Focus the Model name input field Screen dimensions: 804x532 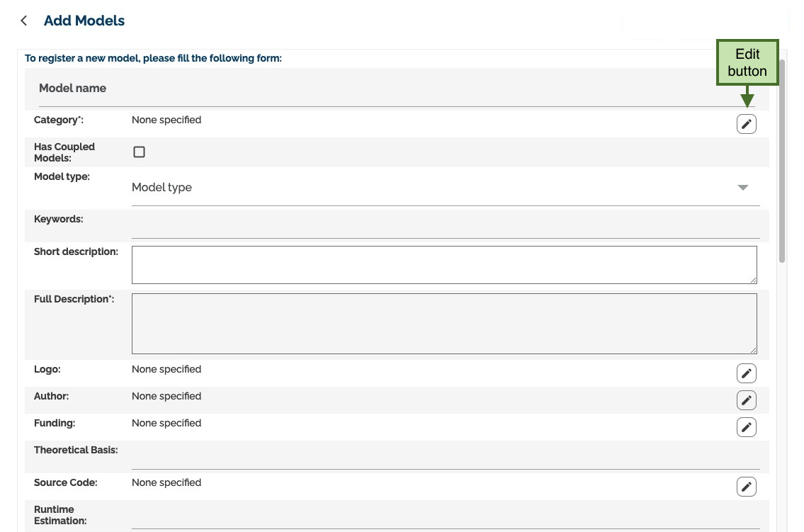point(397,88)
